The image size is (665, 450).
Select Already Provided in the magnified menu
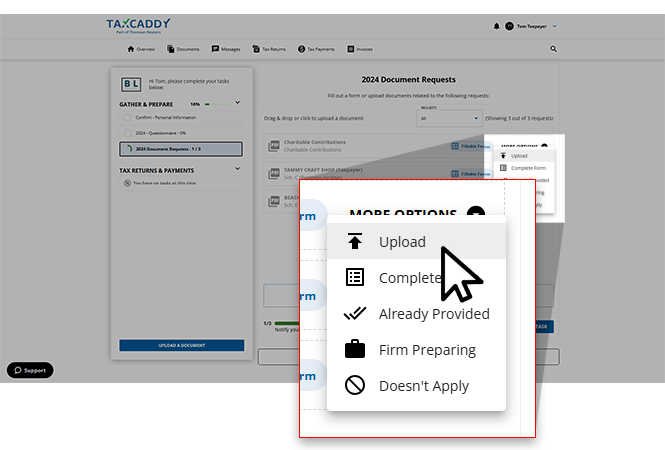pyautogui.click(x=416, y=314)
